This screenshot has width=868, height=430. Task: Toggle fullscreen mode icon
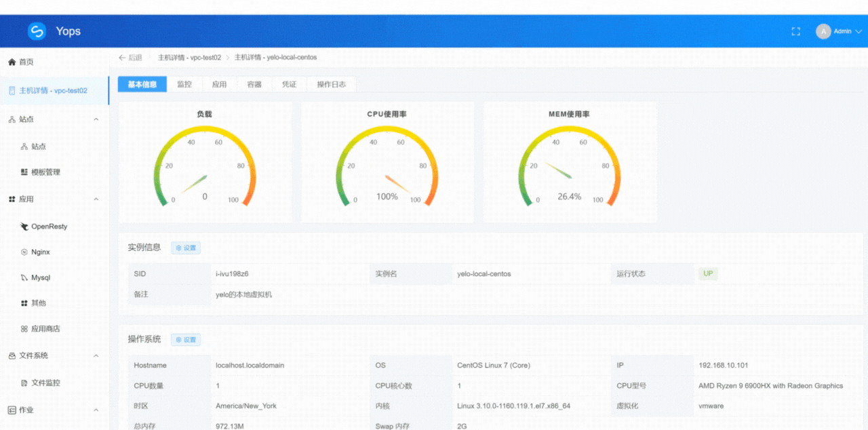coord(796,31)
